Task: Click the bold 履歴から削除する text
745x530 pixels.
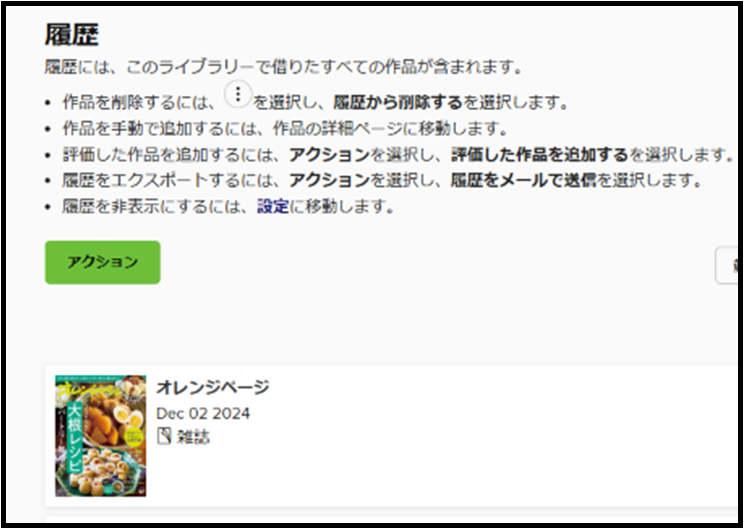Action: (x=398, y=102)
